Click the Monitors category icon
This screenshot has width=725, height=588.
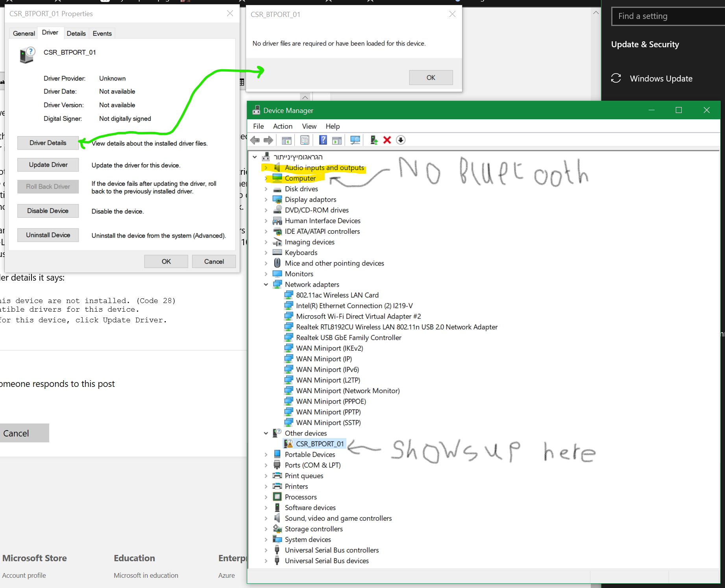tap(277, 274)
